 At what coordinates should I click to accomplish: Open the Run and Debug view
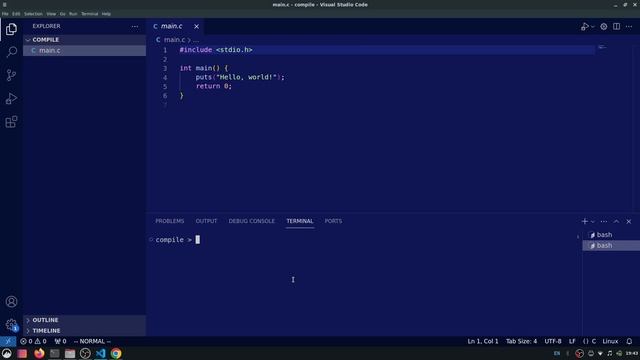tap(11, 98)
